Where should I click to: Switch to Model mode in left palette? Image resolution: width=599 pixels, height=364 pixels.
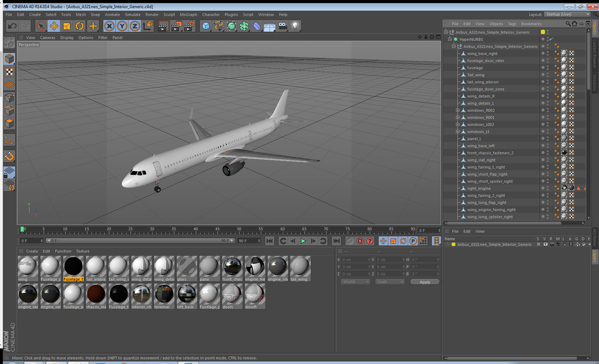click(x=9, y=59)
